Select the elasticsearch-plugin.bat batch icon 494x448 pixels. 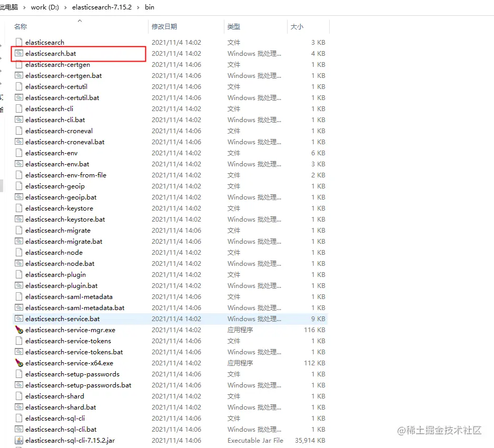pyautogui.click(x=19, y=285)
